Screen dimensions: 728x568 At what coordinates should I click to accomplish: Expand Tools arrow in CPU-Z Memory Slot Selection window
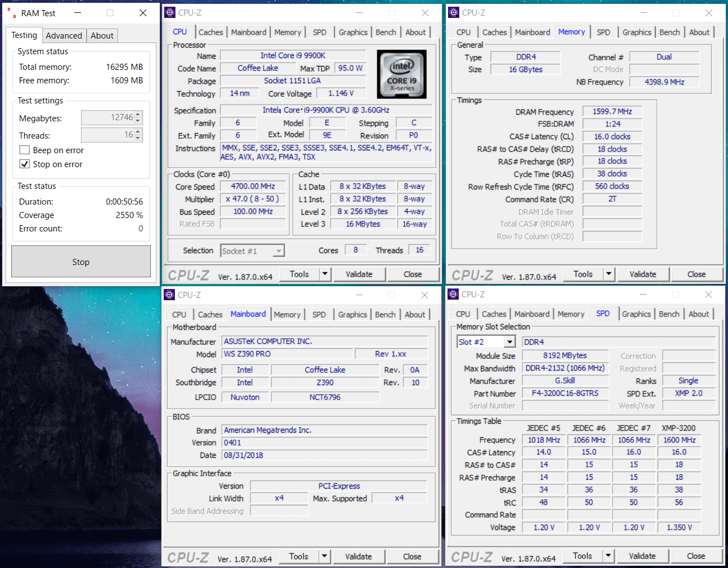[x=608, y=556]
